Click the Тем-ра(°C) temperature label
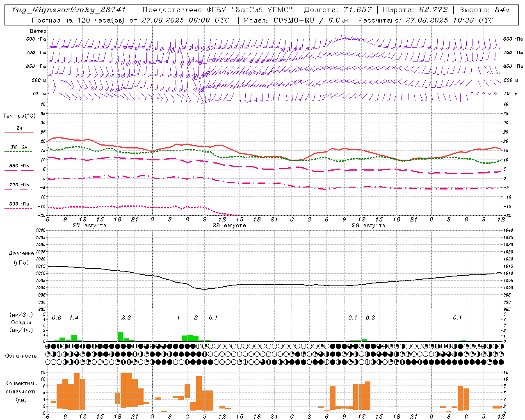The height and width of the screenshot is (420, 525). (19, 116)
